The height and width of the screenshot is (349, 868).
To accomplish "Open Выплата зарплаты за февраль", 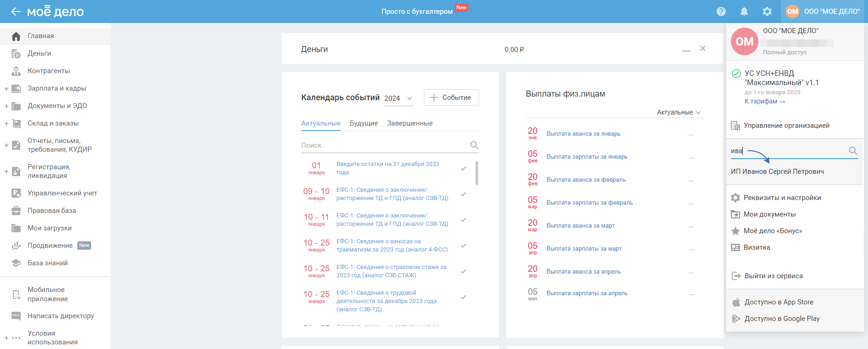I will pos(590,203).
